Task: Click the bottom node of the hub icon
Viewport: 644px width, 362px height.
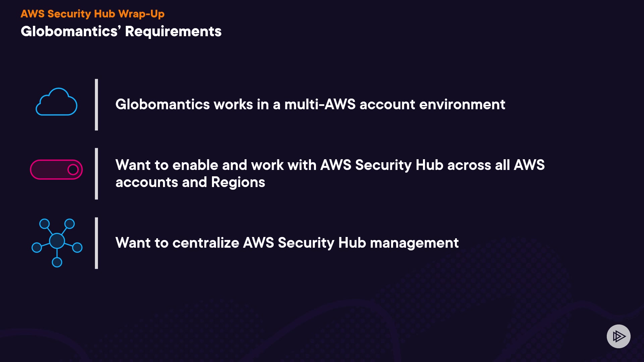Action: click(x=57, y=262)
